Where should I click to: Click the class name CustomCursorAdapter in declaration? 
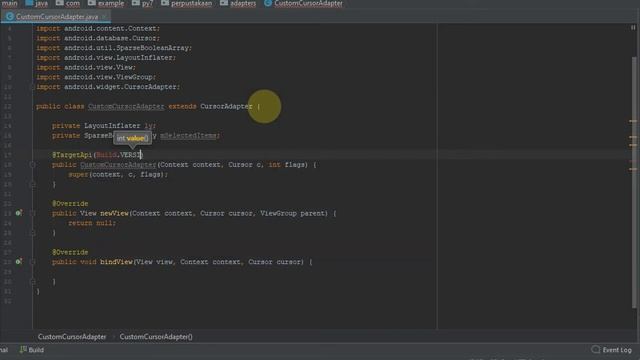(x=126, y=107)
